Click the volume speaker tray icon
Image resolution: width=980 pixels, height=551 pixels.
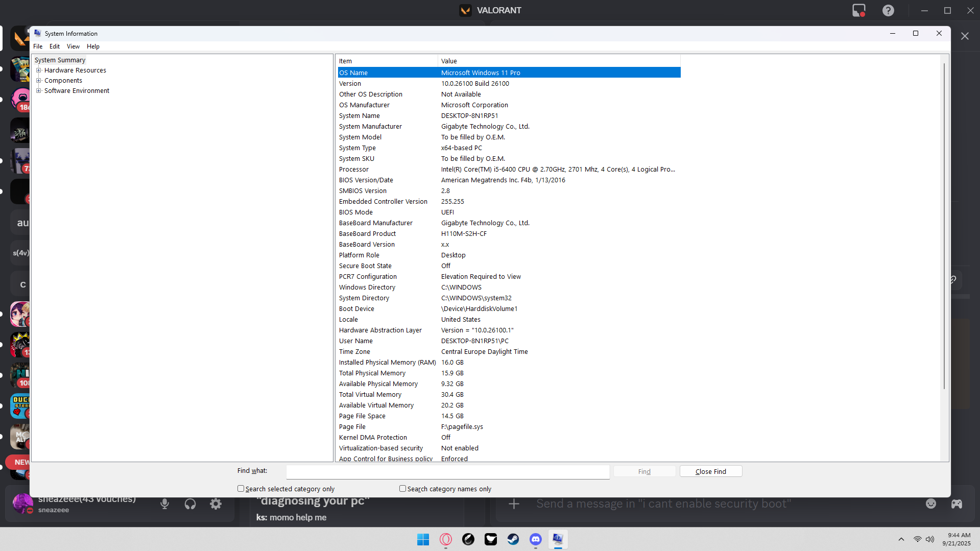tap(930, 539)
